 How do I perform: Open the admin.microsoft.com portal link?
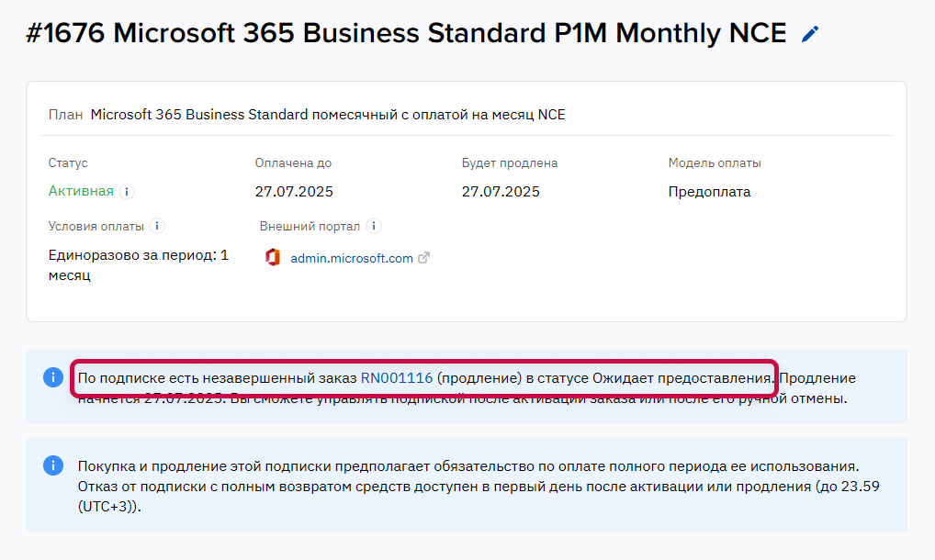(353, 258)
